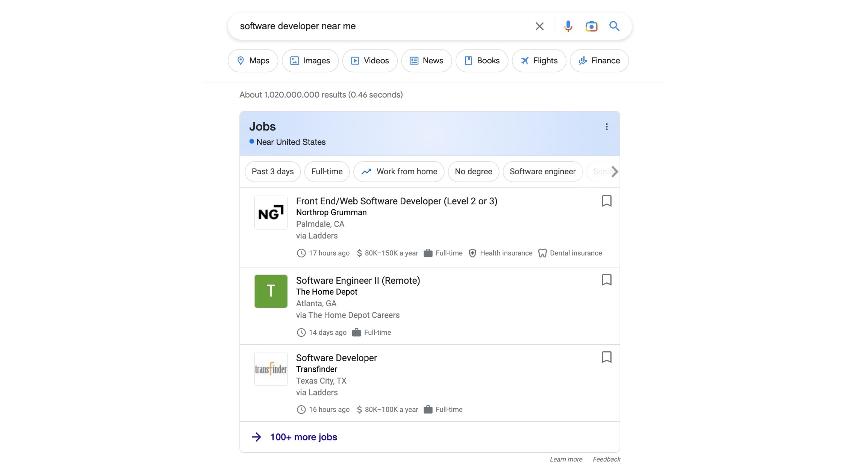868x470 pixels.
Task: Open search by image camera icon
Action: point(591,26)
